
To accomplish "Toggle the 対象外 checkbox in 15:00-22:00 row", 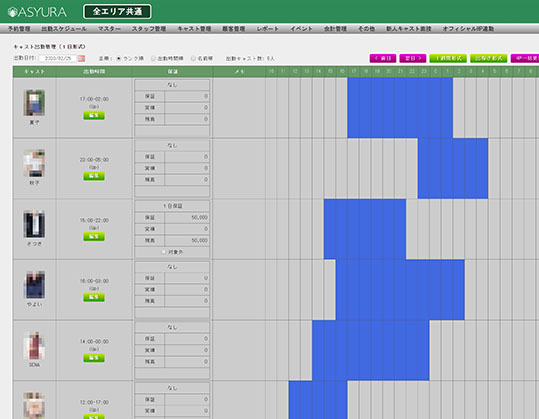I will 164,252.
